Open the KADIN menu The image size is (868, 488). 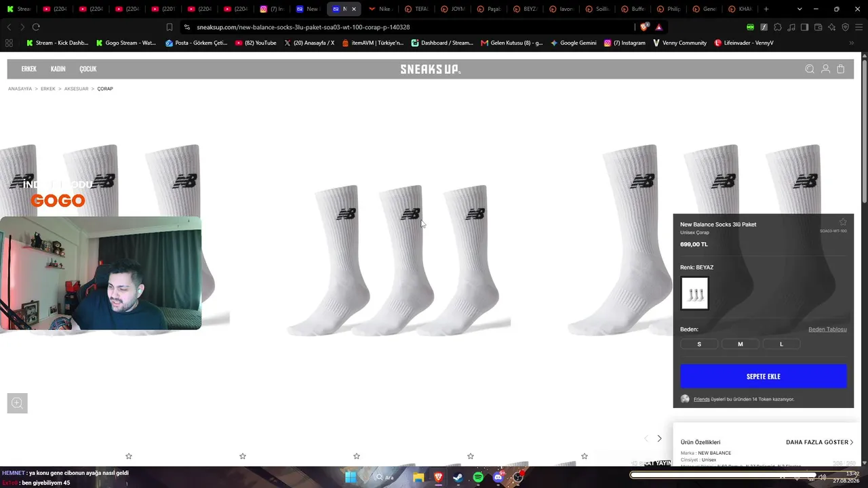(58, 69)
